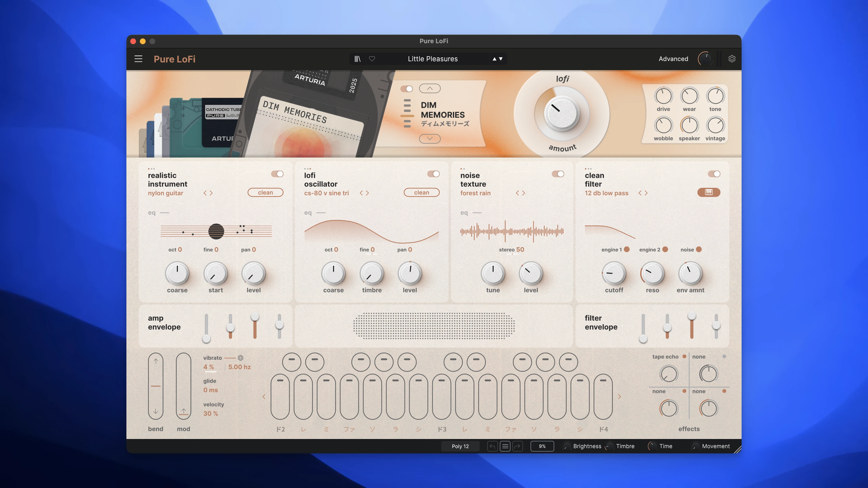Click the redo arrow in the bottom bar
Viewport: 868px width, 488px height.
coord(518,446)
